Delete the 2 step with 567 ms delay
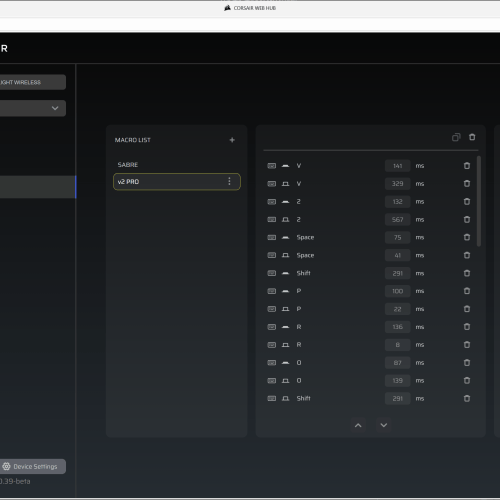The width and height of the screenshot is (500, 500). pos(467,219)
